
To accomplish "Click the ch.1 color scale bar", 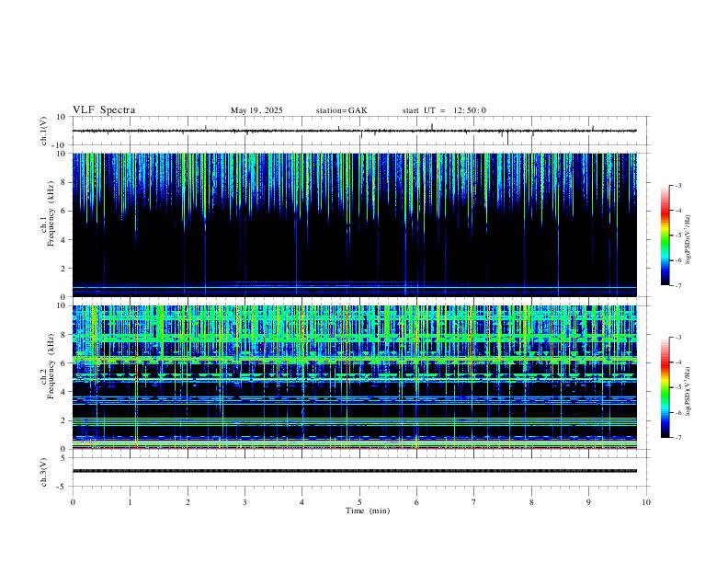I will tap(665, 236).
